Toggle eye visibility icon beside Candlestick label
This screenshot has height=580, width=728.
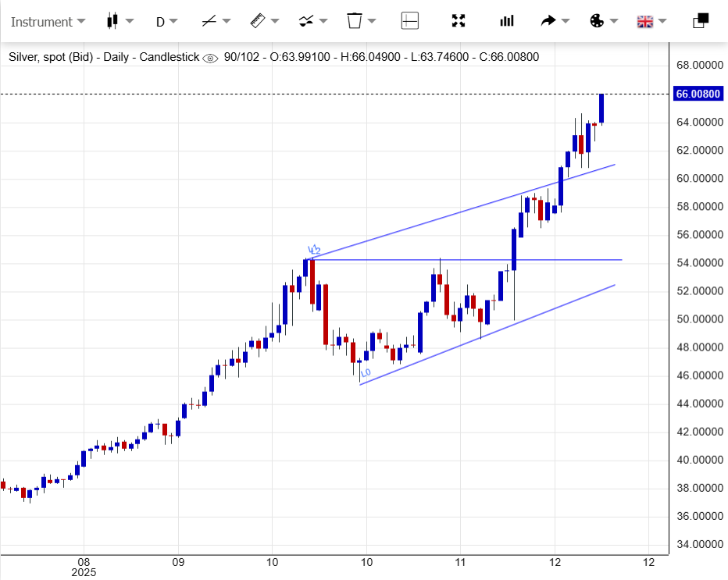(x=210, y=58)
